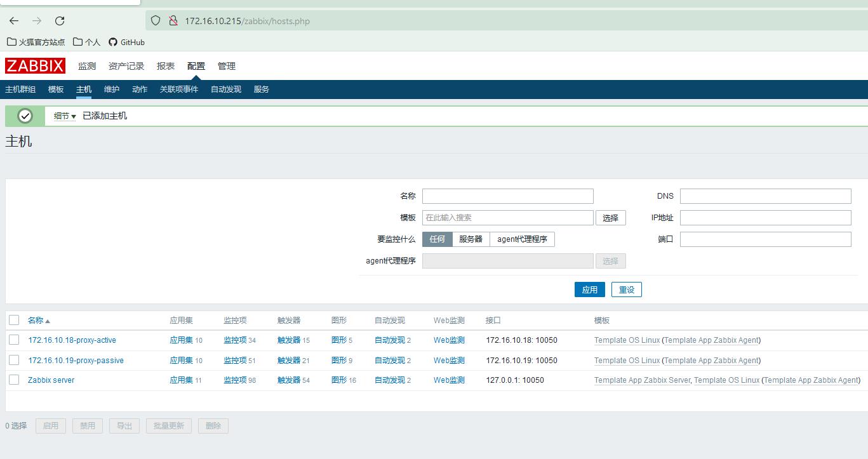Open 图形 5 for 172.16.10.18 host

(339, 340)
